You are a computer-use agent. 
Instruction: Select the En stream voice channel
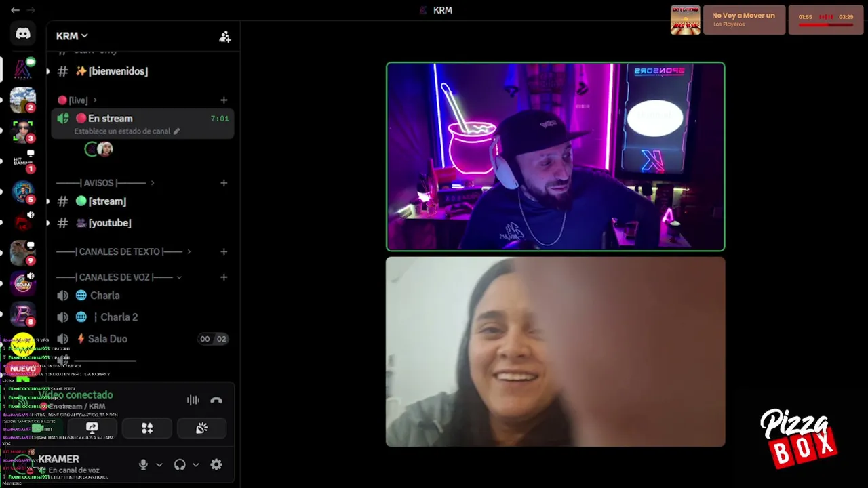pyautogui.click(x=142, y=123)
